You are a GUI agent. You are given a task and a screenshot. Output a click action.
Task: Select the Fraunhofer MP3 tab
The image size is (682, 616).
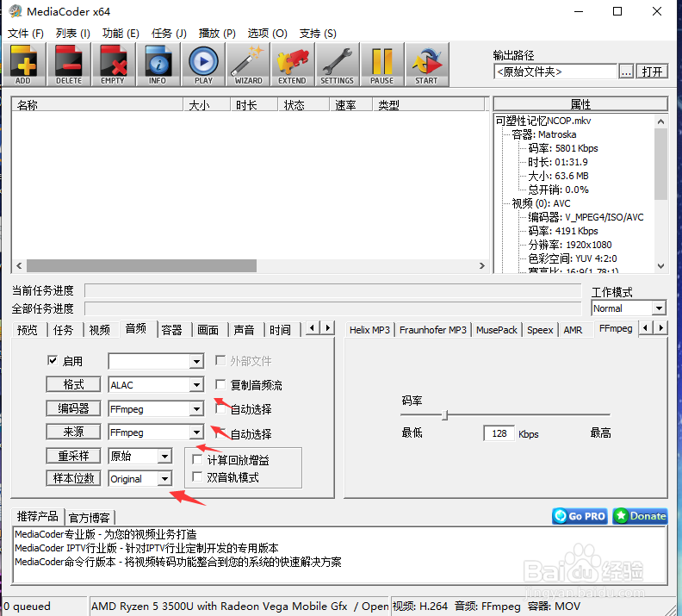tap(433, 330)
